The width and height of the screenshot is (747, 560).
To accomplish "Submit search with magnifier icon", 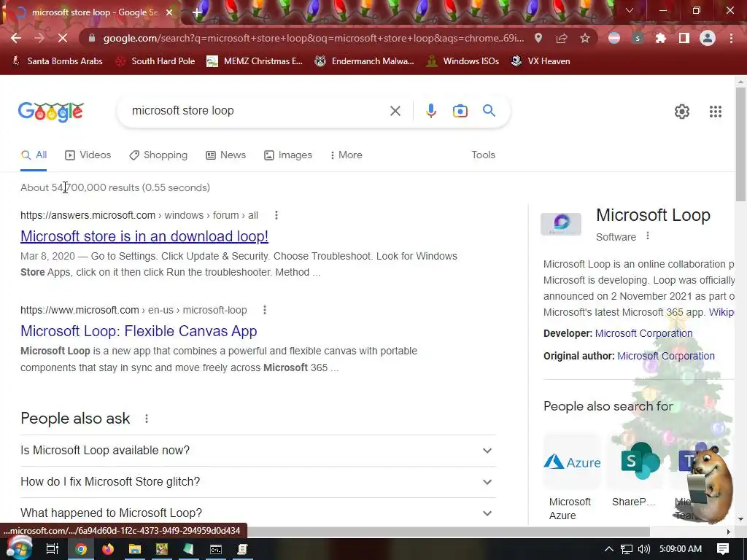I will tap(489, 111).
